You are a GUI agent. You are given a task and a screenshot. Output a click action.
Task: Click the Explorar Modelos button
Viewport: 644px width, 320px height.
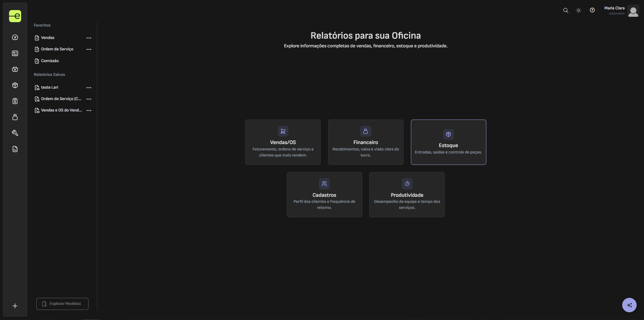point(62,304)
